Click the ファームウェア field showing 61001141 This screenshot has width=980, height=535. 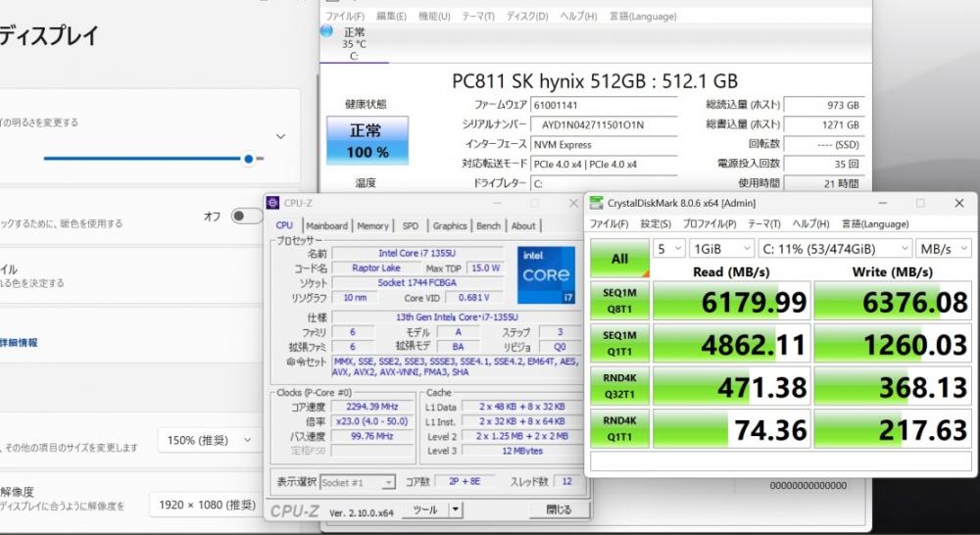[x=604, y=105]
